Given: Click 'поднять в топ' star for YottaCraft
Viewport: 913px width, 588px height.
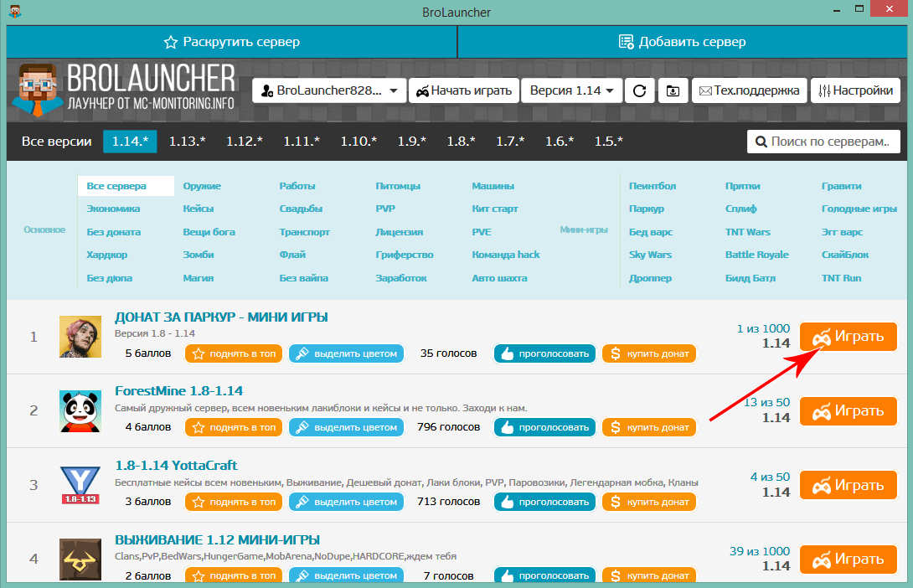Looking at the screenshot, I should pos(233,502).
